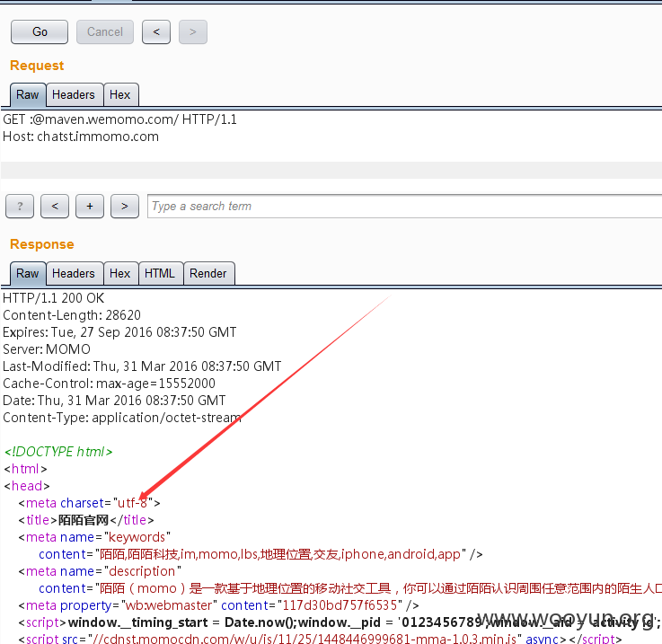
Task: Click the meta name="keywords" line
Action: point(94,537)
